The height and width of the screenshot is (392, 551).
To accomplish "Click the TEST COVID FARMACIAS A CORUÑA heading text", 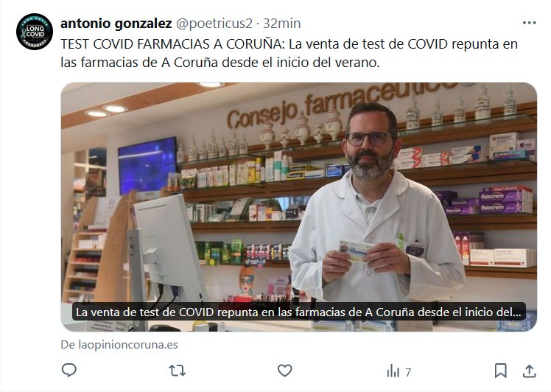I will click(x=171, y=44).
